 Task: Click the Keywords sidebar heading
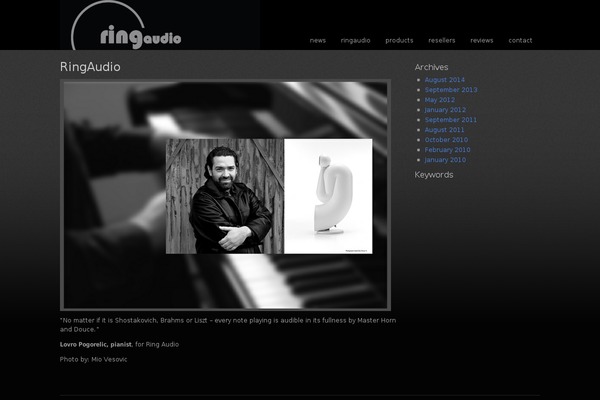(x=434, y=175)
